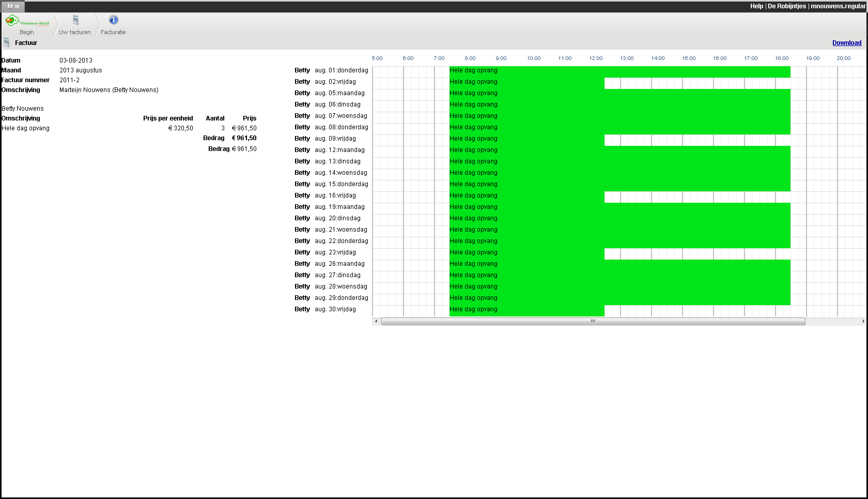The image size is (868, 499).
Task: Click the document icon beside Factuur title
Action: 7,42
